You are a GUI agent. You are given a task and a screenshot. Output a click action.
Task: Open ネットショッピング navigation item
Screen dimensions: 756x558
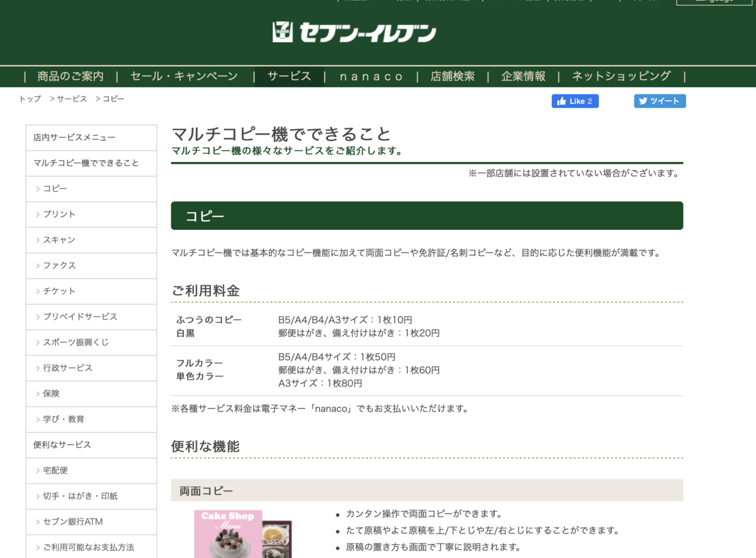tap(621, 76)
